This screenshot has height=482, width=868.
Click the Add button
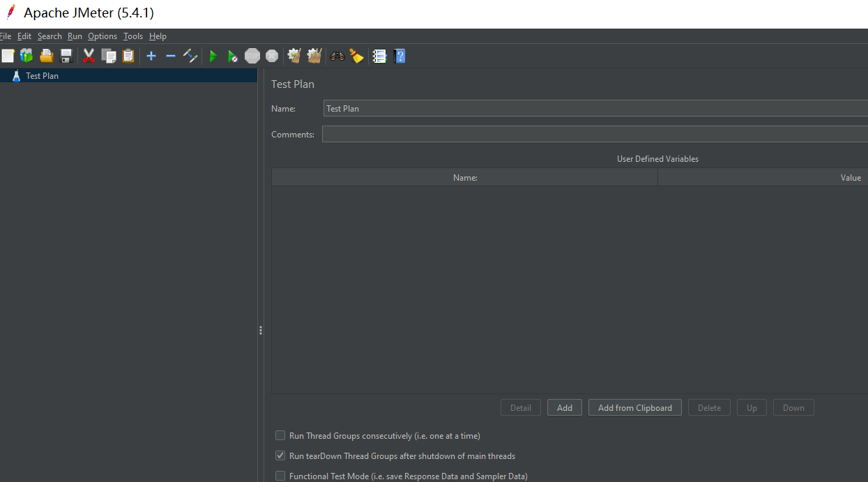tap(565, 407)
